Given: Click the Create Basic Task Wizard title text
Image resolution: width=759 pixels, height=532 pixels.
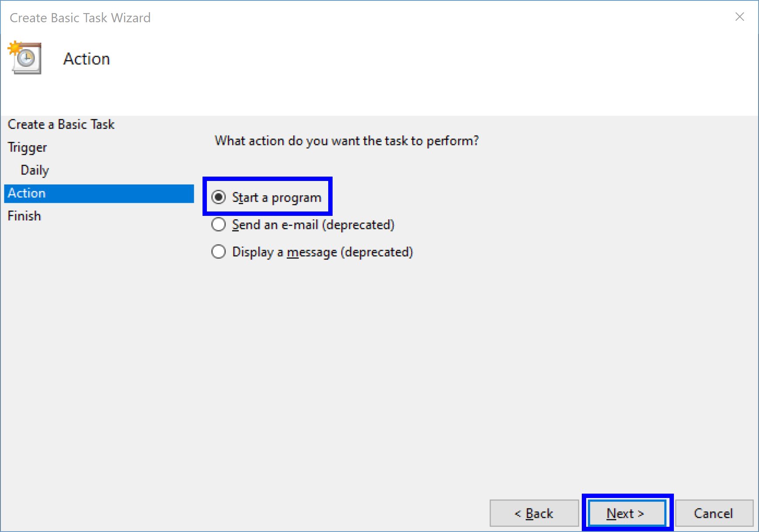Looking at the screenshot, I should pyautogui.click(x=80, y=18).
